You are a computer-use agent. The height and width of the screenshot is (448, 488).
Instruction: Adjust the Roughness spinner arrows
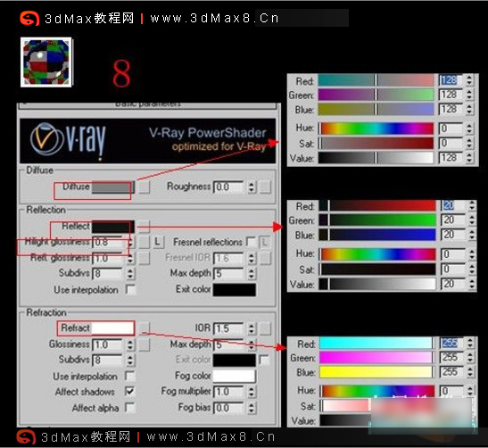[x=252, y=187]
